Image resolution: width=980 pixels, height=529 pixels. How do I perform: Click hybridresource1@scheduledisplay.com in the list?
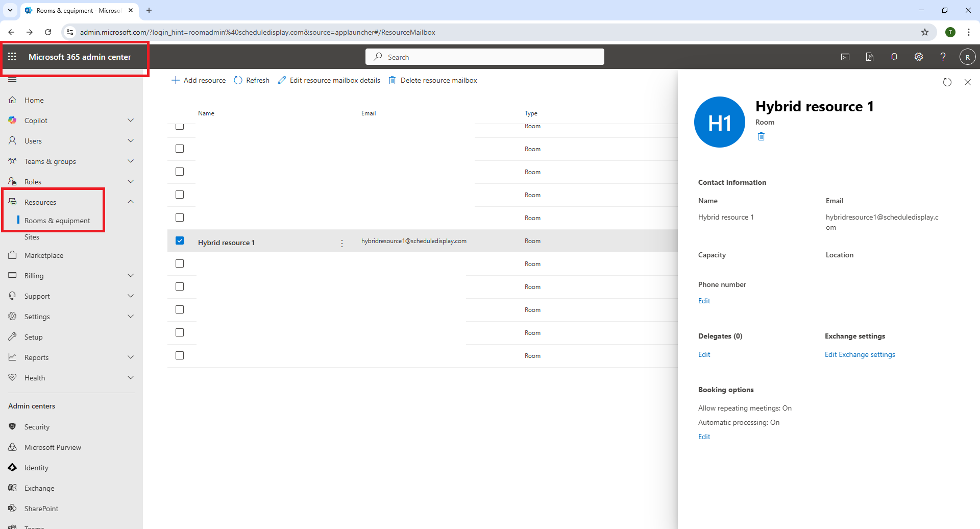coord(414,241)
